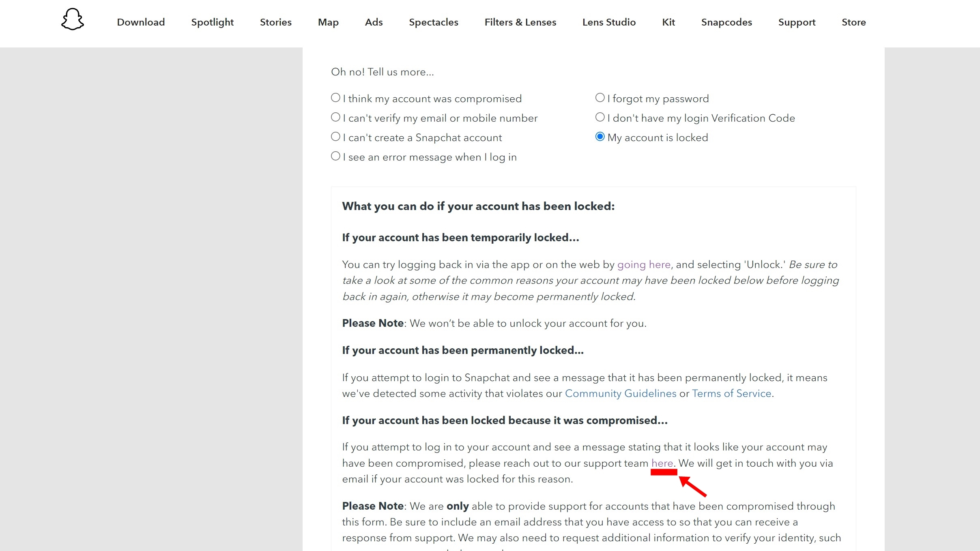Open the Community Guidelines link
Image resolution: width=980 pixels, height=551 pixels.
tap(620, 393)
